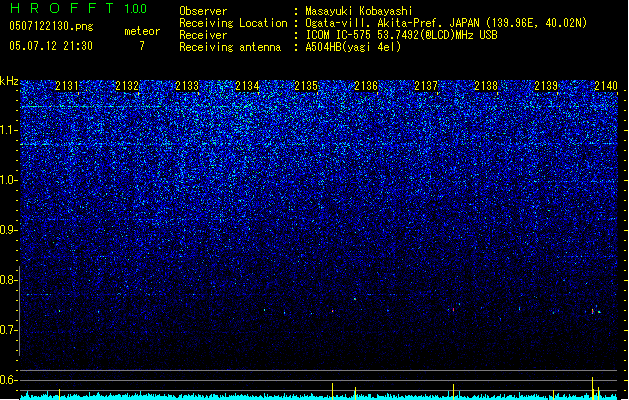Click the 1.0 kHz frequency tick label
The height and width of the screenshot is (400, 629).
(9, 180)
